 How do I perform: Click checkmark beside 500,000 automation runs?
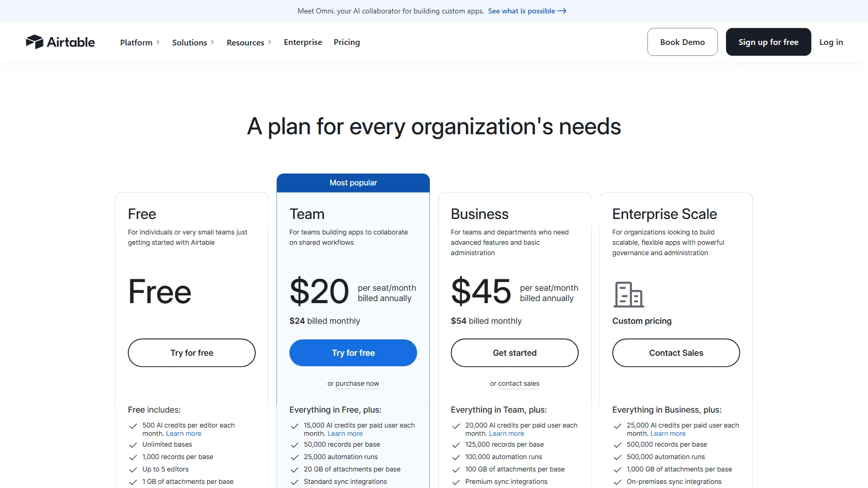[617, 457]
